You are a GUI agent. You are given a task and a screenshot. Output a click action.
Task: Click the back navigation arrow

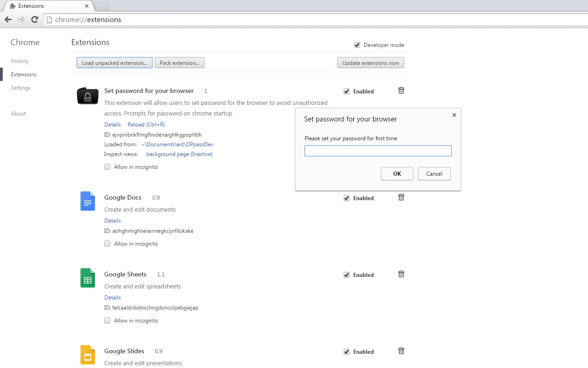point(8,19)
